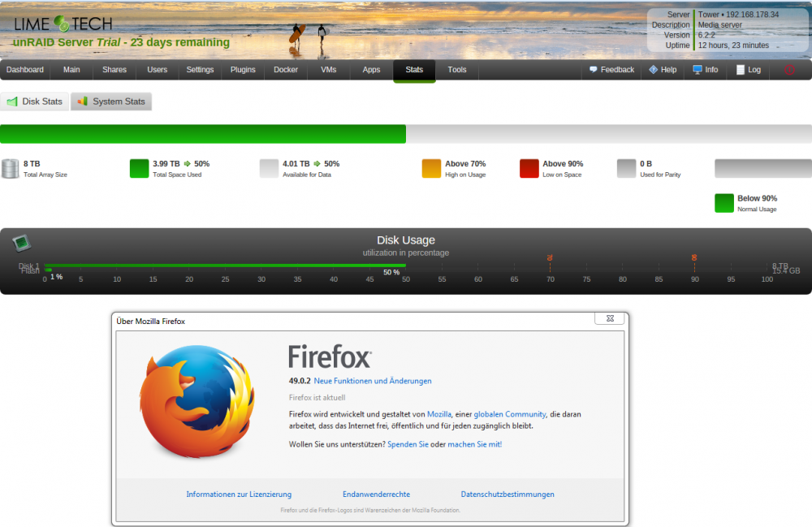
Task: Open the Dashboard menu tab
Action: [25, 70]
